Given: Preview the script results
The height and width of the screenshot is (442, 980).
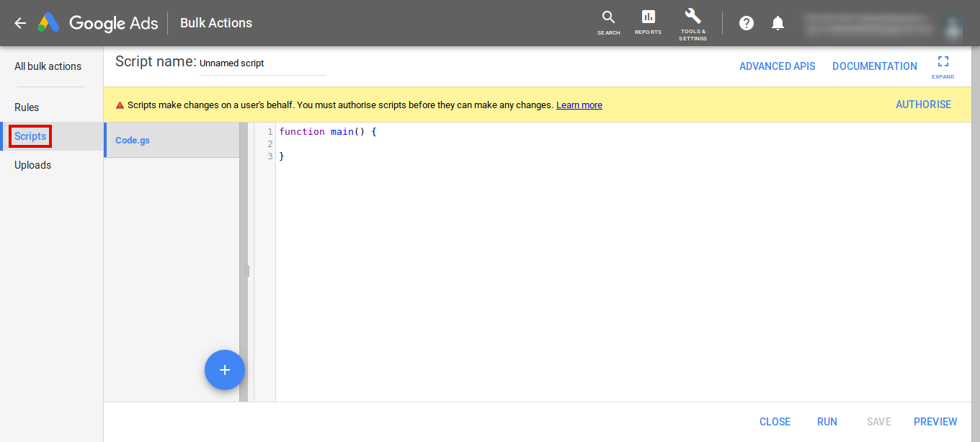Looking at the screenshot, I should point(935,421).
